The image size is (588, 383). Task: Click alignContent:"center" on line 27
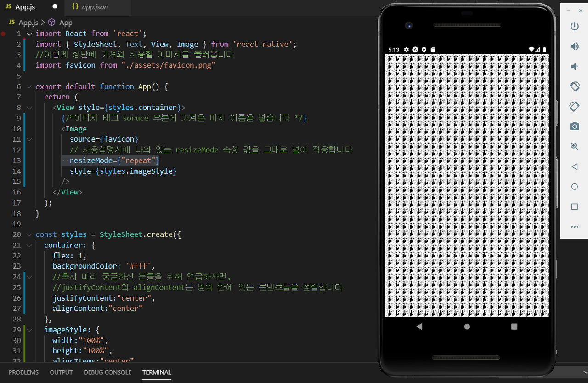[x=97, y=309]
